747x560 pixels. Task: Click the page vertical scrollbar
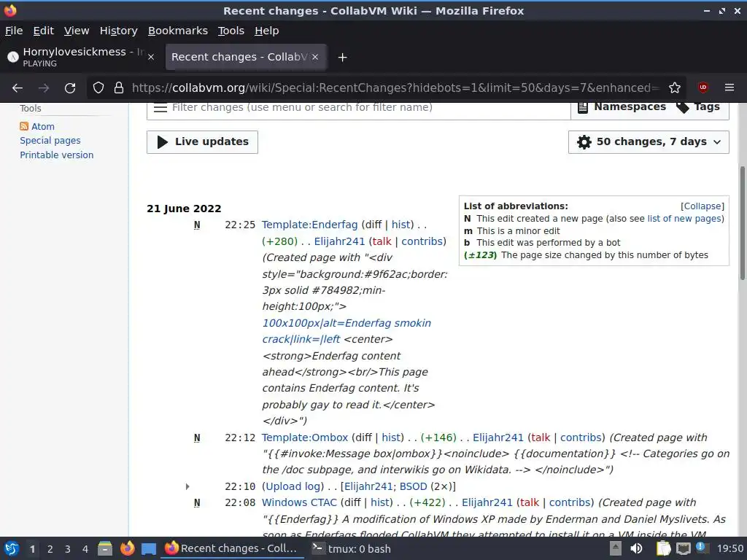[742, 223]
